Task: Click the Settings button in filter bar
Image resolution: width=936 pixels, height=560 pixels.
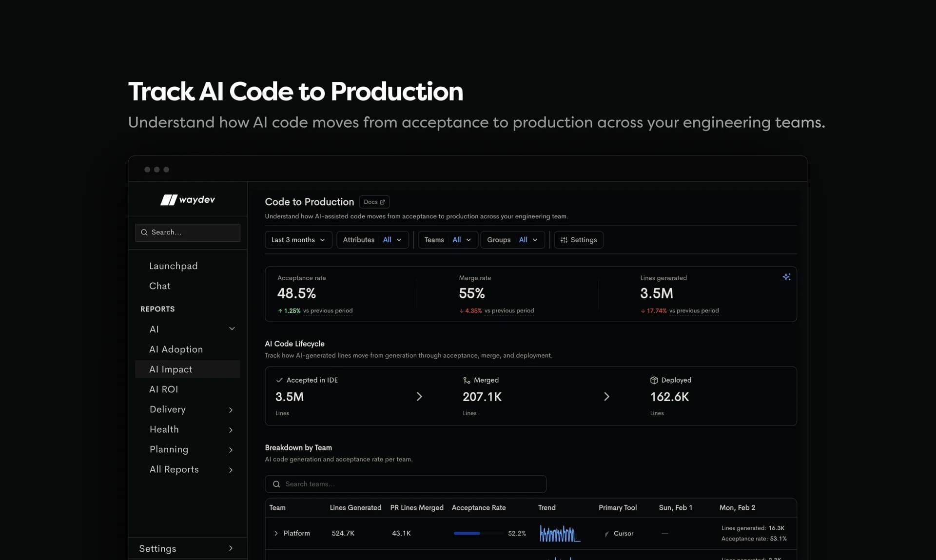Action: click(x=579, y=240)
